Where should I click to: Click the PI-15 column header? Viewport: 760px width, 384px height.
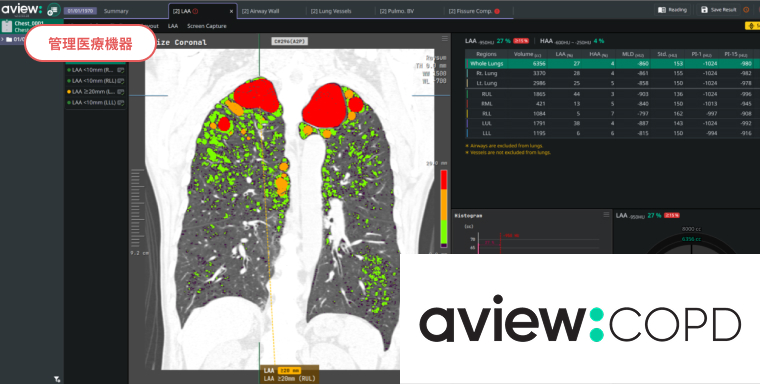(x=737, y=54)
